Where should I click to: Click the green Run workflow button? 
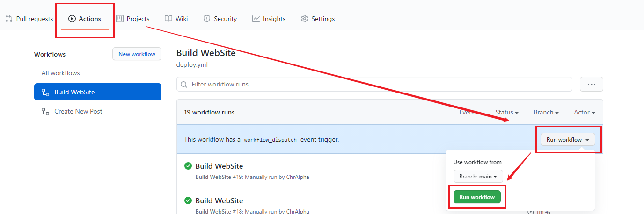coord(477,197)
